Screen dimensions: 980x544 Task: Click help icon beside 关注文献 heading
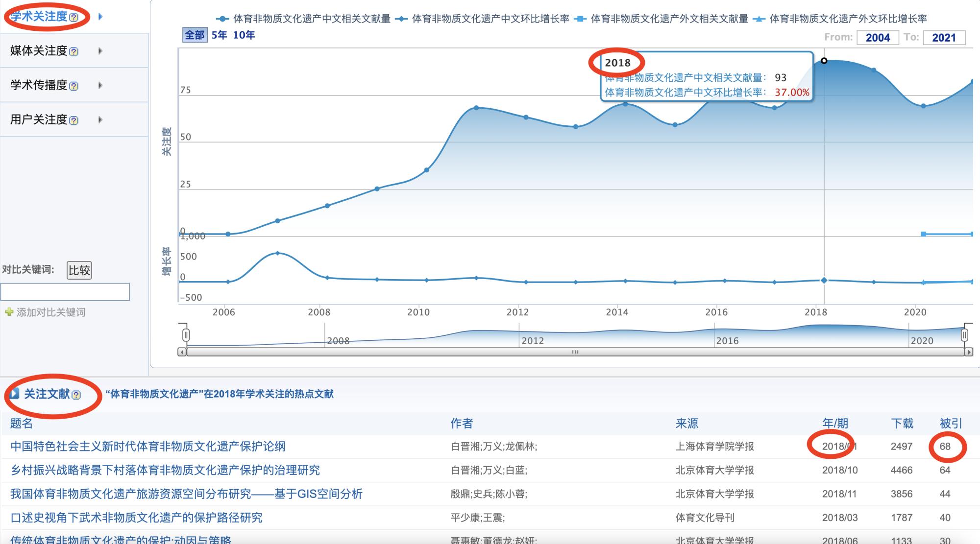[76, 395]
